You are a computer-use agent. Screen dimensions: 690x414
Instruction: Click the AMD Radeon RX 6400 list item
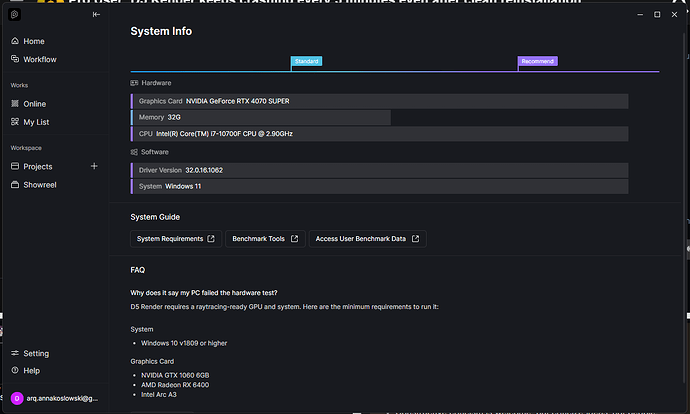click(175, 385)
